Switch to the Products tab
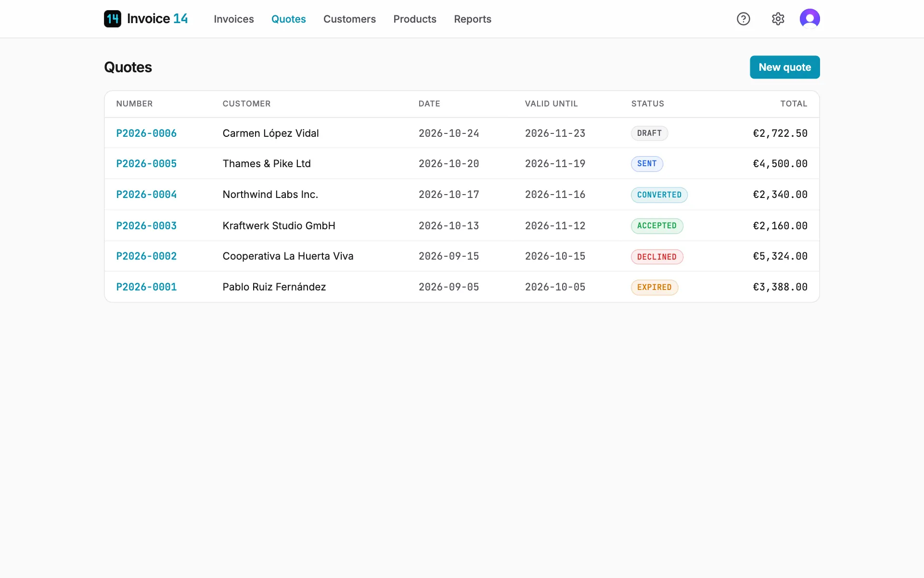924x578 pixels. (415, 19)
